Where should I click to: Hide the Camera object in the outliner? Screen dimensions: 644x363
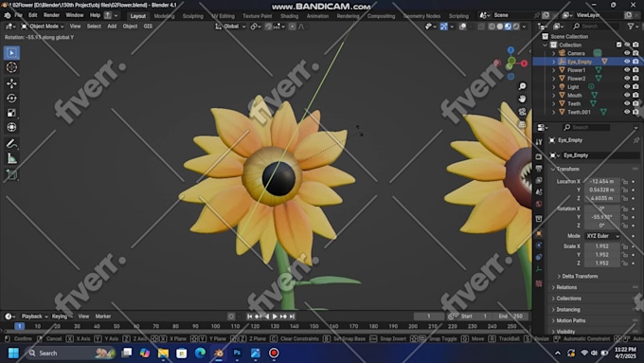[x=627, y=53]
